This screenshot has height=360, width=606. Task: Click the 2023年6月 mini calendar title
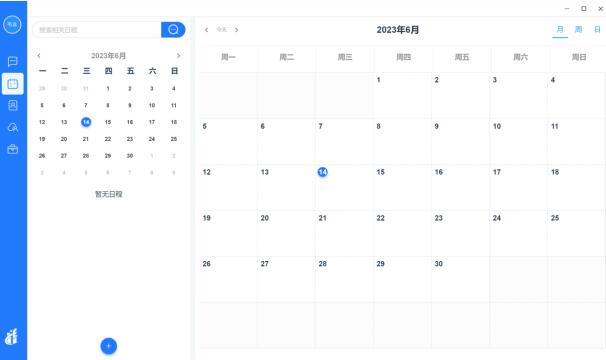tap(109, 56)
